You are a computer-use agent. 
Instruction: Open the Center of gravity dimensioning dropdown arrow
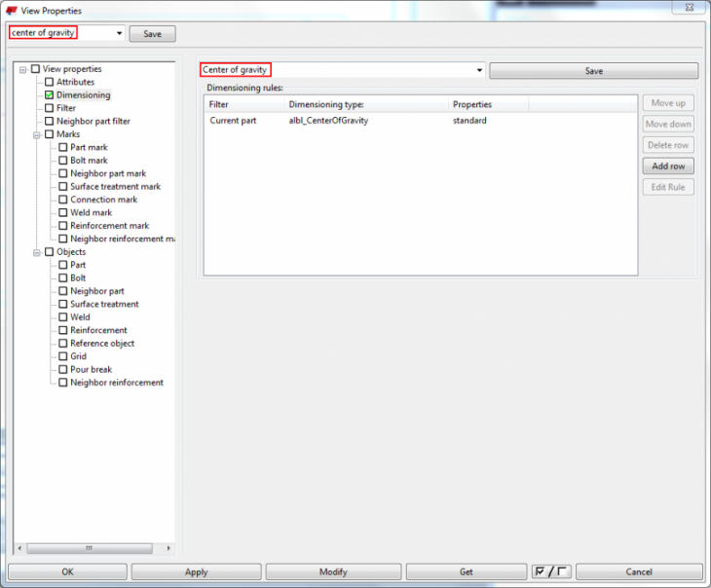click(x=479, y=70)
